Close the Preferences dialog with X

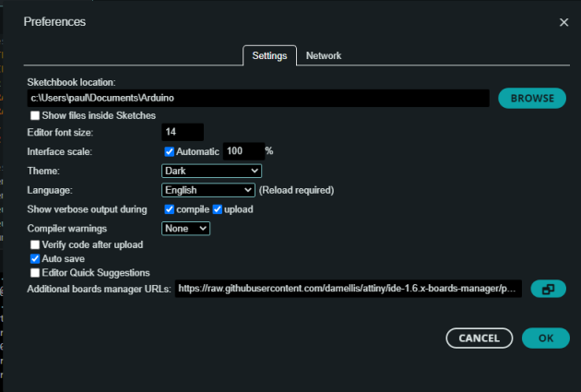(563, 21)
